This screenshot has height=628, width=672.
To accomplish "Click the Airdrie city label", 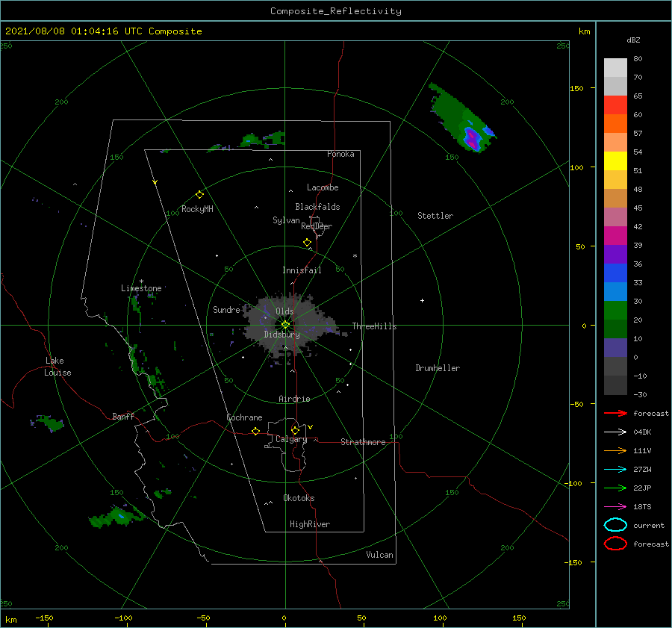I will 294,399.
